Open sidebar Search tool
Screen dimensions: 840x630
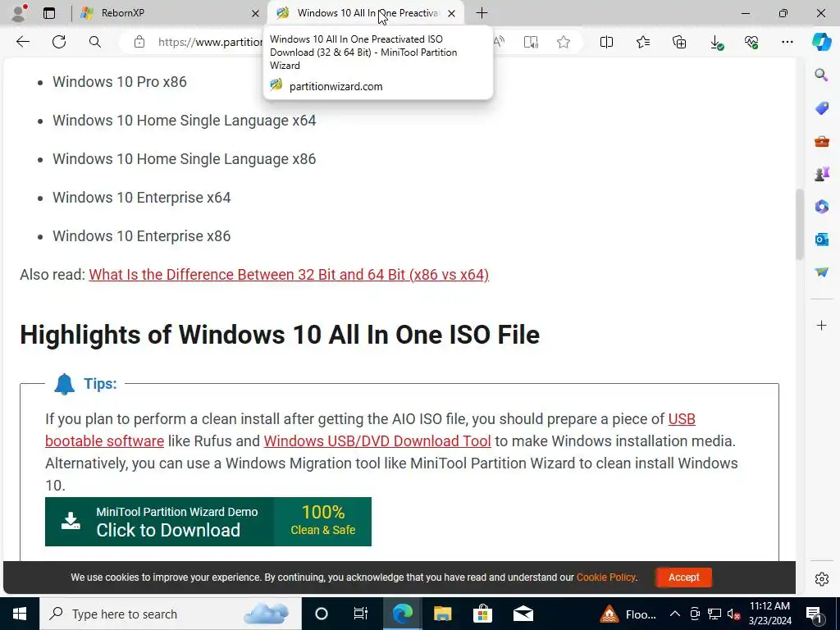(x=821, y=75)
